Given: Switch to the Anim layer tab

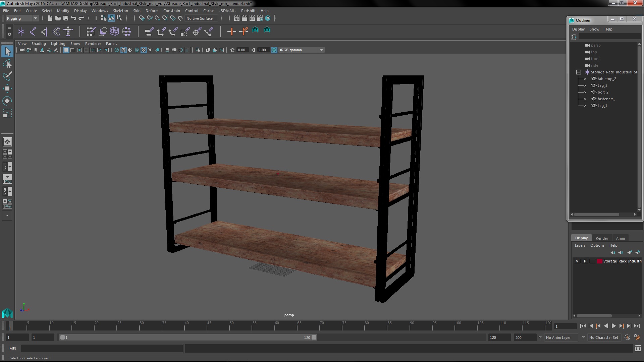Looking at the screenshot, I should pos(620,238).
